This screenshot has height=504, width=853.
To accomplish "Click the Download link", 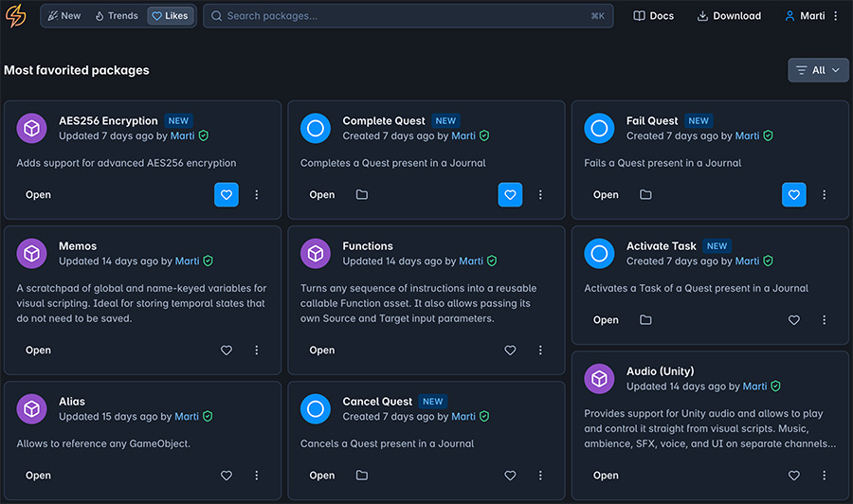I will 729,16.
